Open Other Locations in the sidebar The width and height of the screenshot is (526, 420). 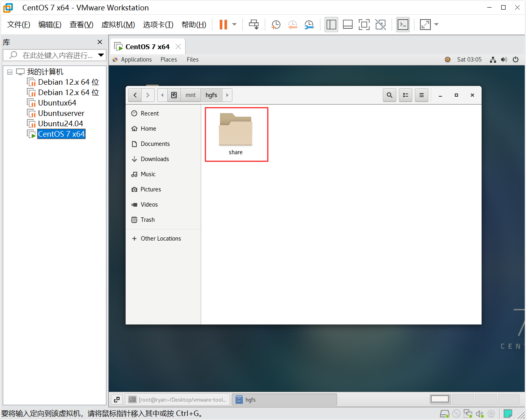(x=163, y=239)
